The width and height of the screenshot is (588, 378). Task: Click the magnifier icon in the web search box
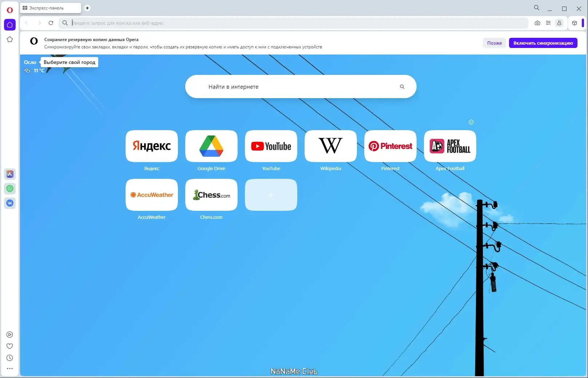point(402,87)
